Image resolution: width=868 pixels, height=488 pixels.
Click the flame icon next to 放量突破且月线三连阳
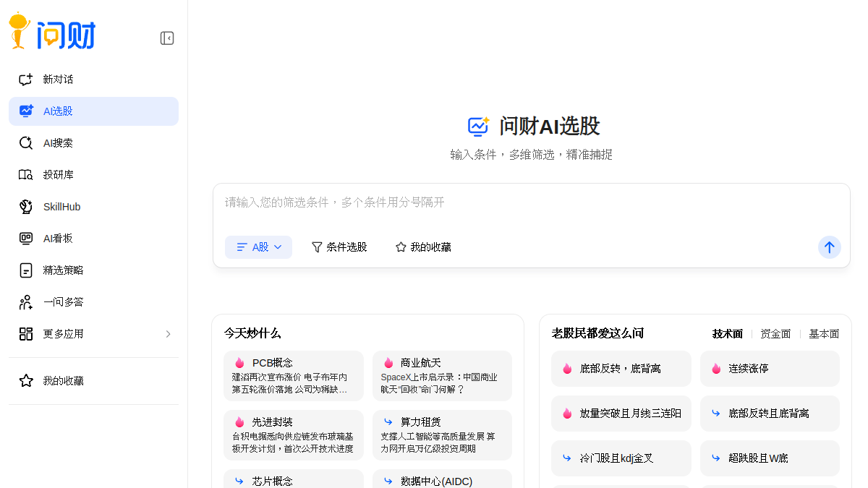tap(567, 414)
